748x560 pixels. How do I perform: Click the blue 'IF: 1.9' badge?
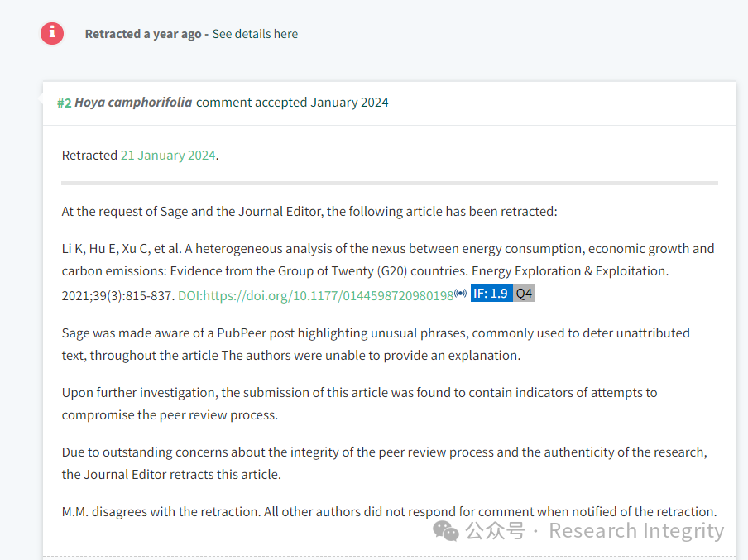coord(491,294)
